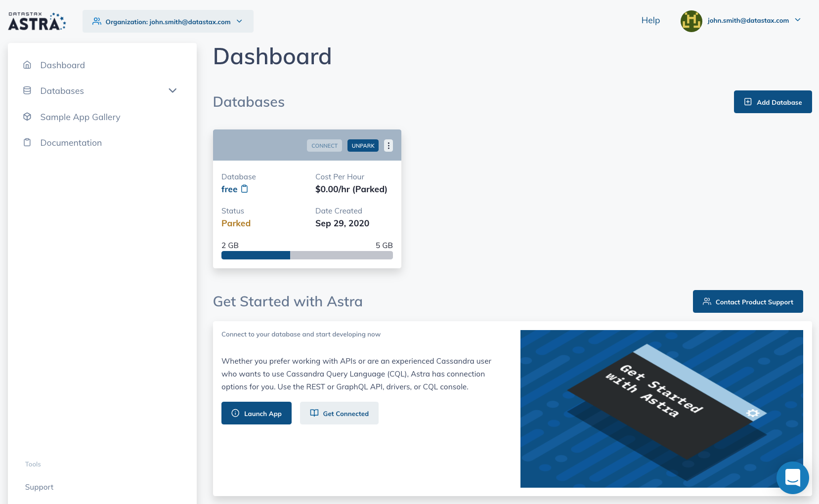
Task: Click the Parked status text
Action: pyautogui.click(x=236, y=223)
